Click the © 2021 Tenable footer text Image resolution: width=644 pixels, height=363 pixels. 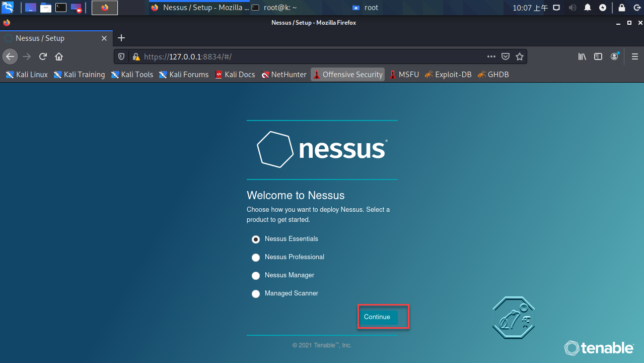tap(322, 345)
